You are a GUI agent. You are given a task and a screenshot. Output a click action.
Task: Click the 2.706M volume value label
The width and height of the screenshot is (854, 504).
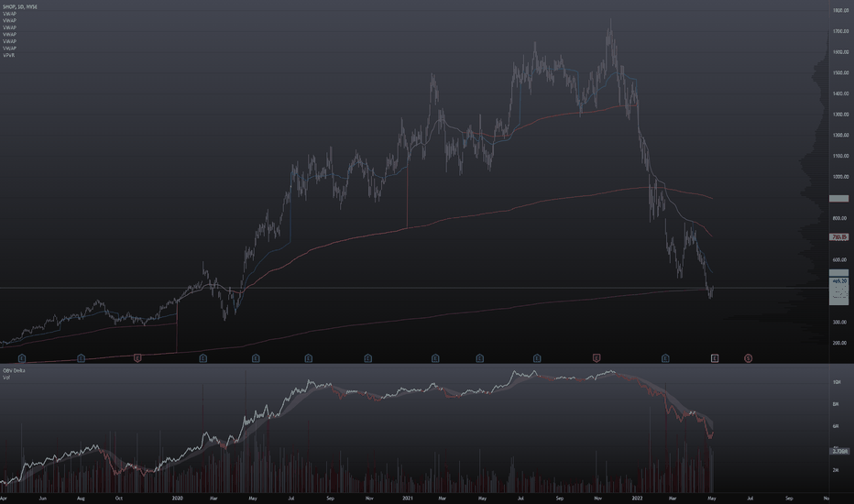(x=839, y=451)
